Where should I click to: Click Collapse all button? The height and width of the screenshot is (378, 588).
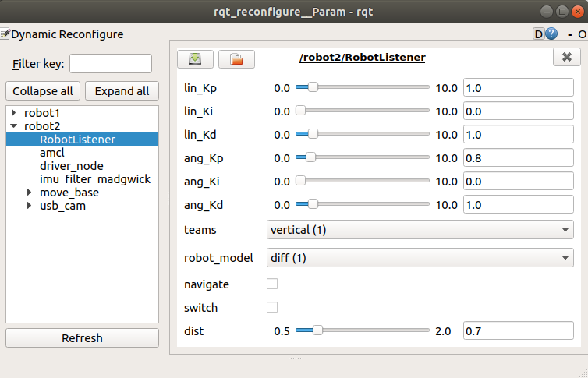coord(43,91)
